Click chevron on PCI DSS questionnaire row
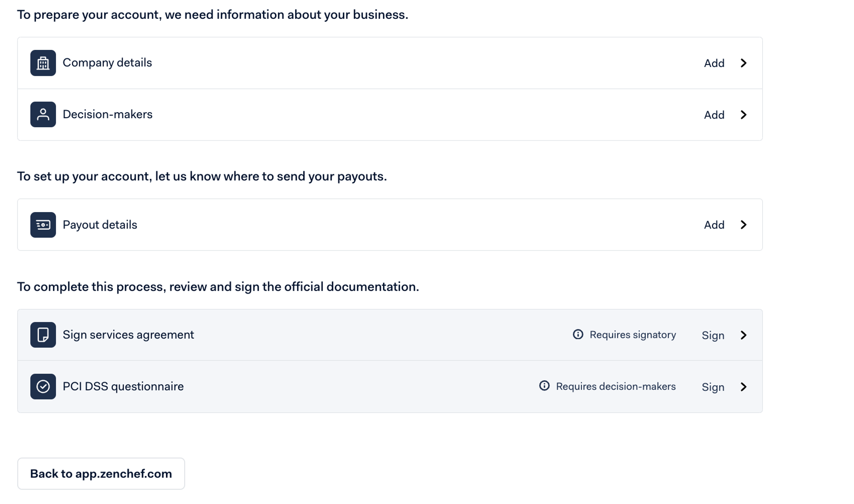The width and height of the screenshot is (854, 504). [743, 387]
